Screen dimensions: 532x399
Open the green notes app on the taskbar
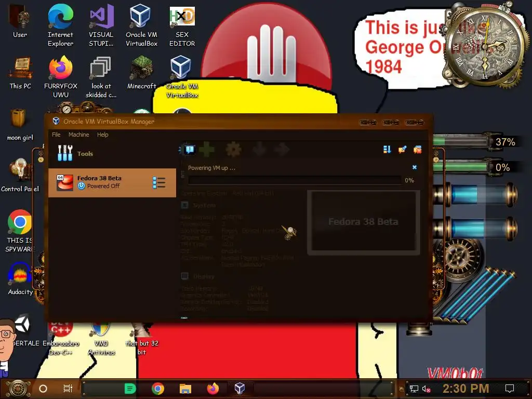130,389
